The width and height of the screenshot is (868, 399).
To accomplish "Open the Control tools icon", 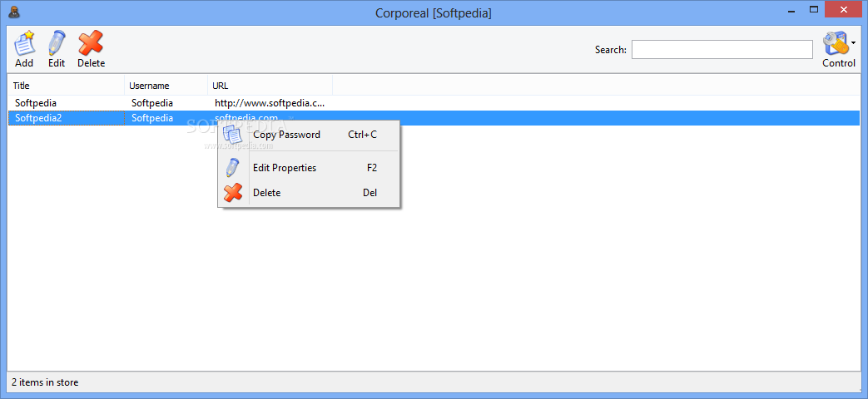I will point(836,44).
